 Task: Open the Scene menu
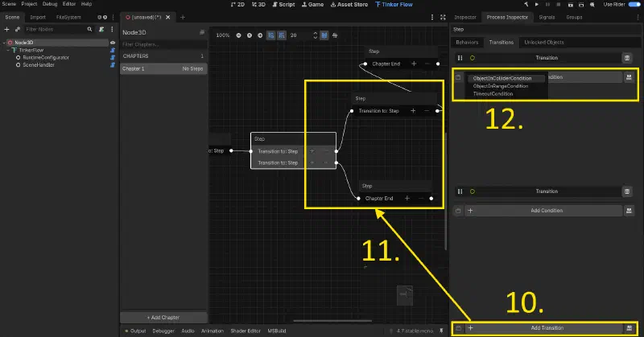click(9, 4)
